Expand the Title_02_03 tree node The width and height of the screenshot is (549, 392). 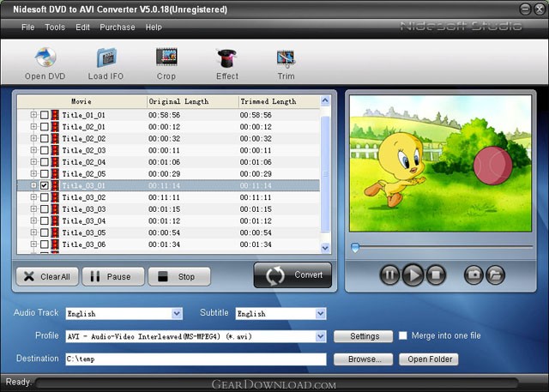coord(33,150)
